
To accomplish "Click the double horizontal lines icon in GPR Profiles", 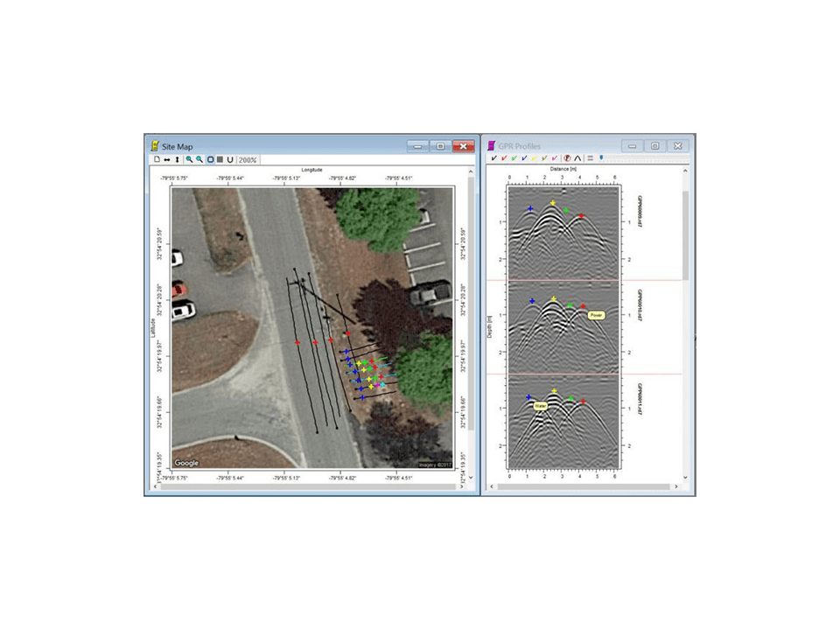I will [590, 158].
